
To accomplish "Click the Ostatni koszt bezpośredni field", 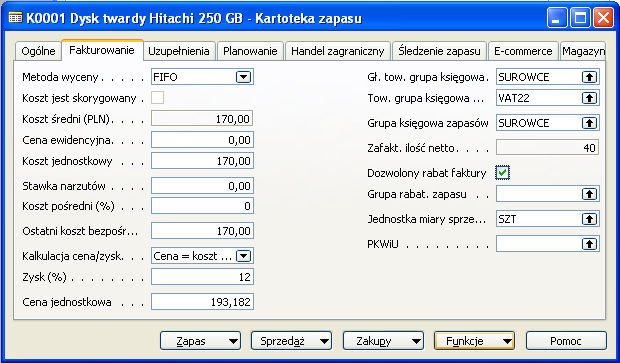I will (x=202, y=231).
